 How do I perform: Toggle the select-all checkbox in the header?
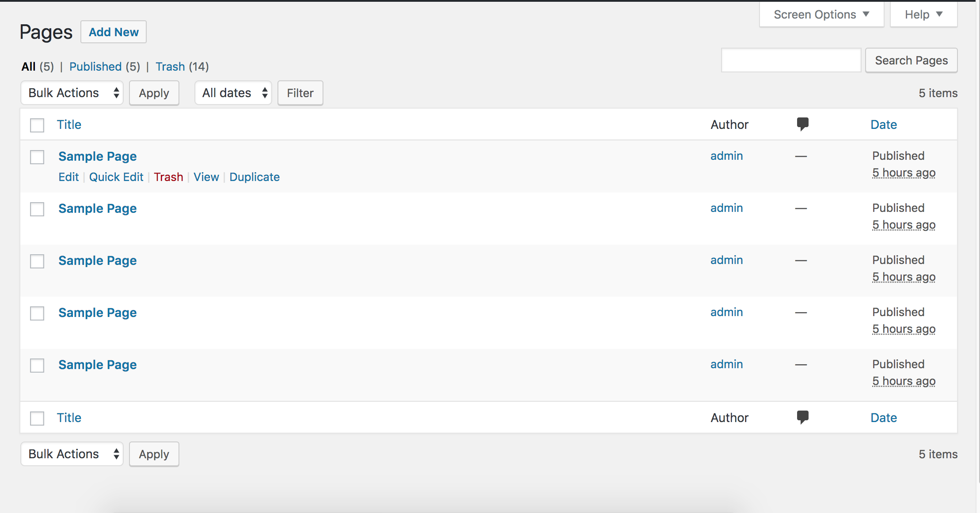37,125
